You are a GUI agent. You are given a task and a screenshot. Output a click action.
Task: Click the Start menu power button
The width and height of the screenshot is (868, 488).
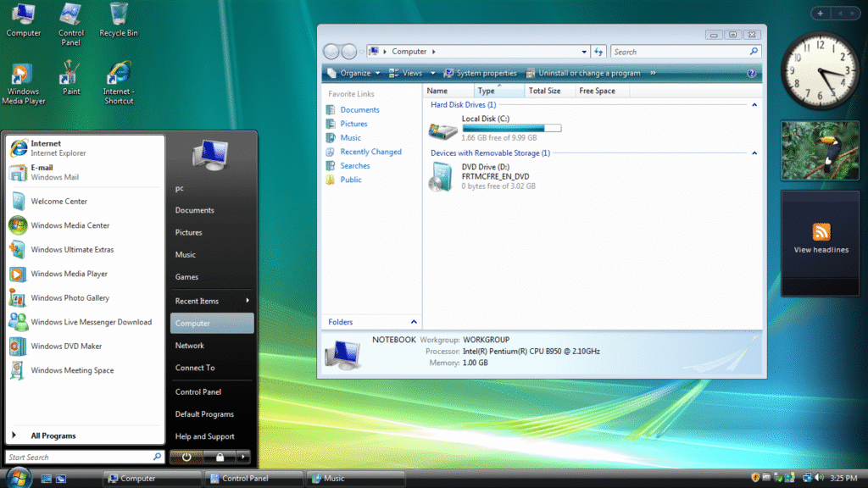point(186,457)
